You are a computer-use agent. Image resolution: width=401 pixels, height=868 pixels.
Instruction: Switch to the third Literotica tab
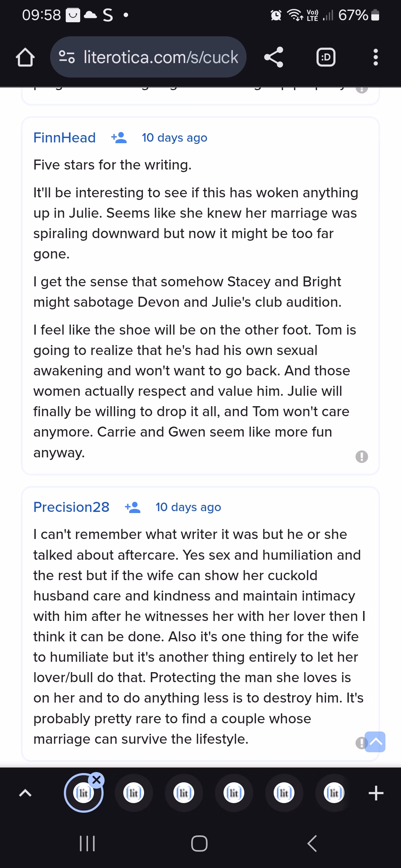coord(184,793)
